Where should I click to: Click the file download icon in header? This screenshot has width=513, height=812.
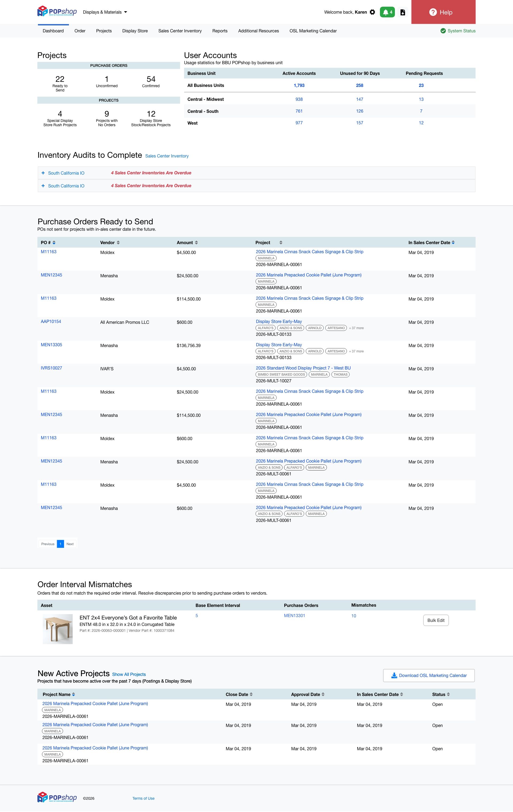(x=402, y=12)
